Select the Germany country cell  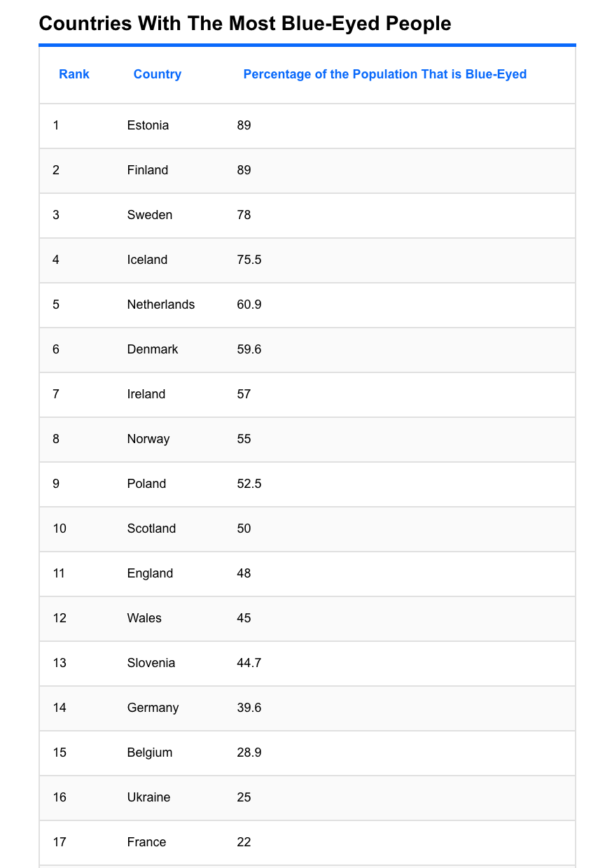(153, 708)
